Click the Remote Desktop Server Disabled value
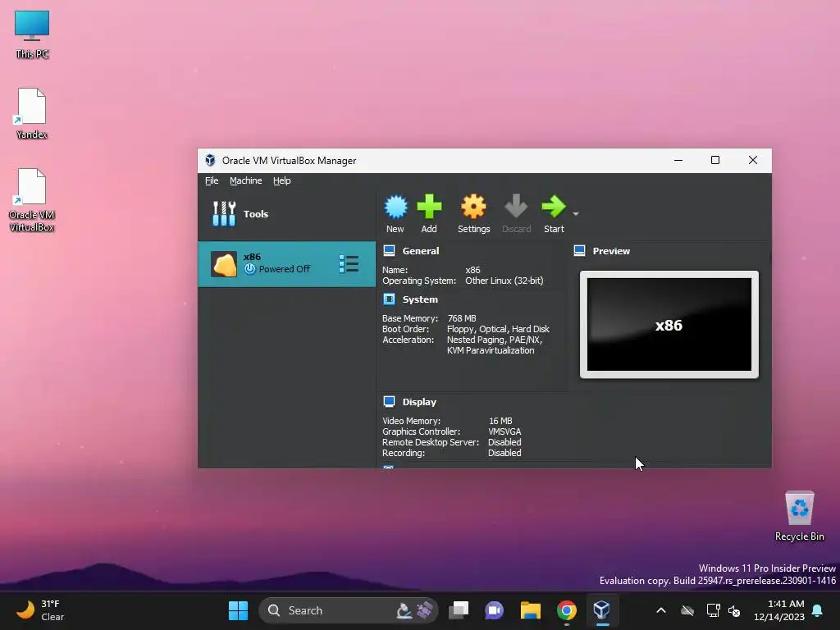 point(504,442)
